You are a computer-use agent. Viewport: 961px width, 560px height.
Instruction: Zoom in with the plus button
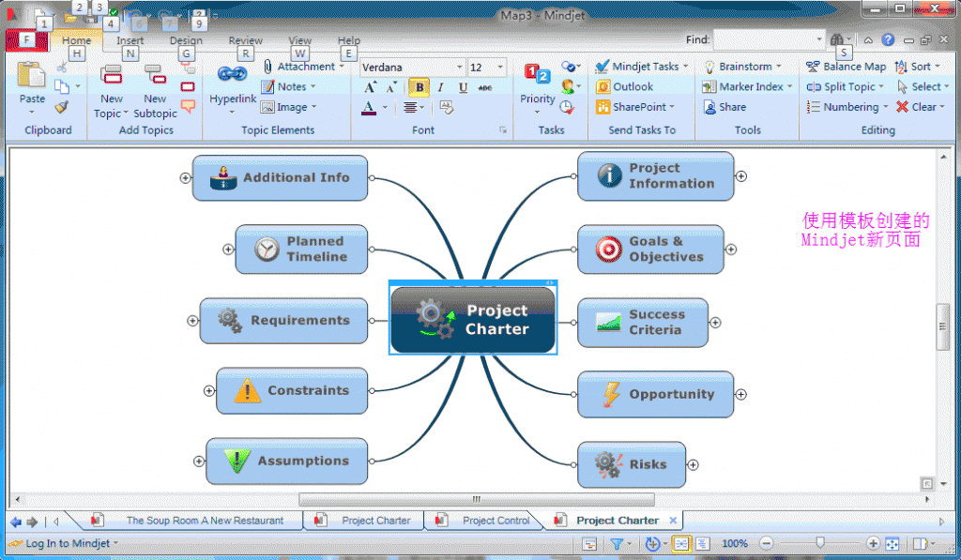(874, 543)
